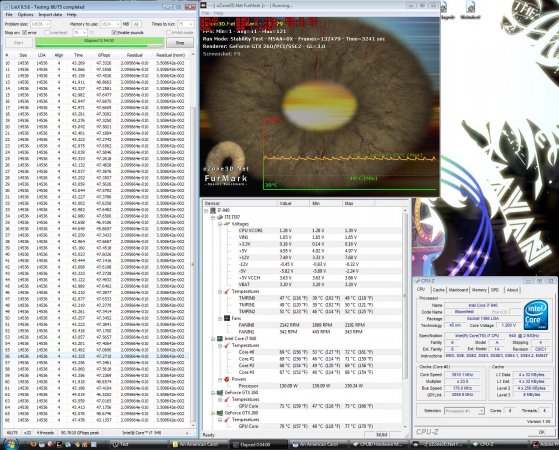Open the Problem size dropdown
Image resolution: width=559 pixels, height=450 pixels.
click(x=40, y=24)
